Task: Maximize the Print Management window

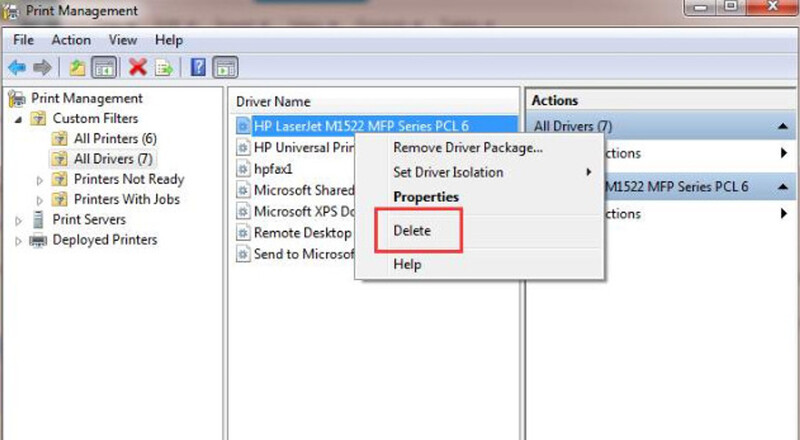Action: click(x=731, y=7)
